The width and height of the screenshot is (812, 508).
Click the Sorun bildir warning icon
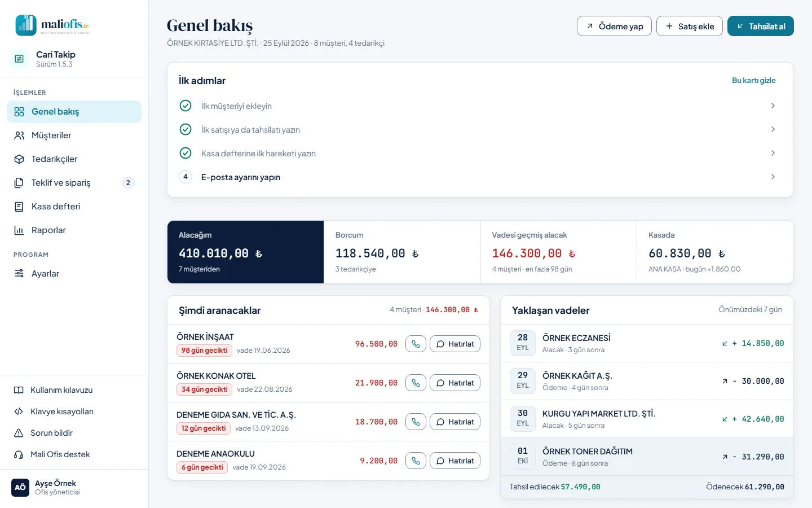point(19,433)
